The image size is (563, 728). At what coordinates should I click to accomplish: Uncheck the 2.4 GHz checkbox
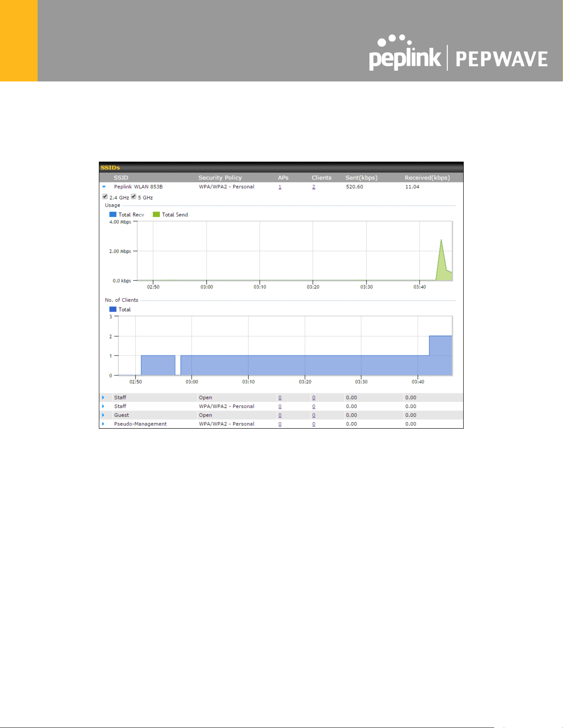pyautogui.click(x=105, y=197)
